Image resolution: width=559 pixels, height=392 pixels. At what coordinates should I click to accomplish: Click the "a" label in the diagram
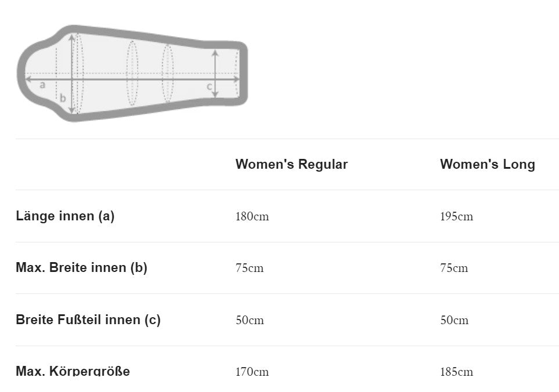tap(42, 85)
